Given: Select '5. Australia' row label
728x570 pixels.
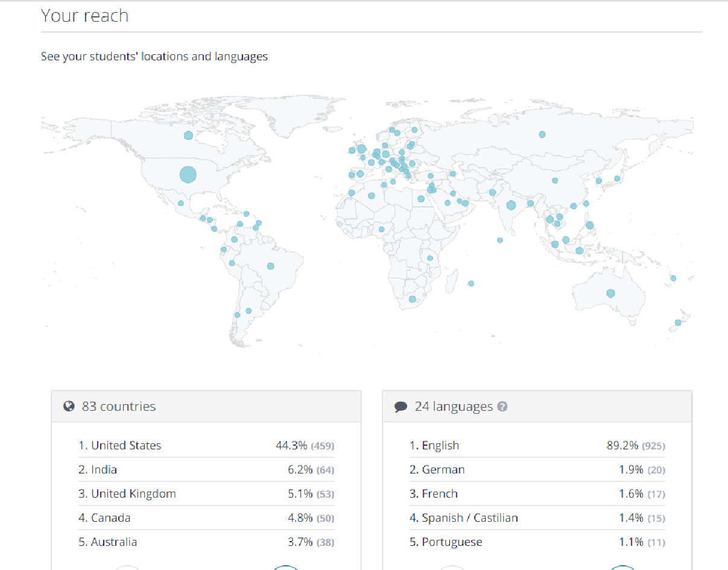Looking at the screenshot, I should click(107, 542).
